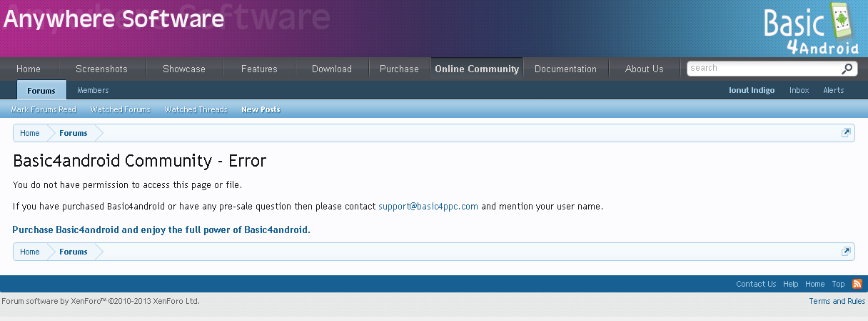Go to Download page
Image resolution: width=868 pixels, height=321 pixels.
tap(332, 69)
